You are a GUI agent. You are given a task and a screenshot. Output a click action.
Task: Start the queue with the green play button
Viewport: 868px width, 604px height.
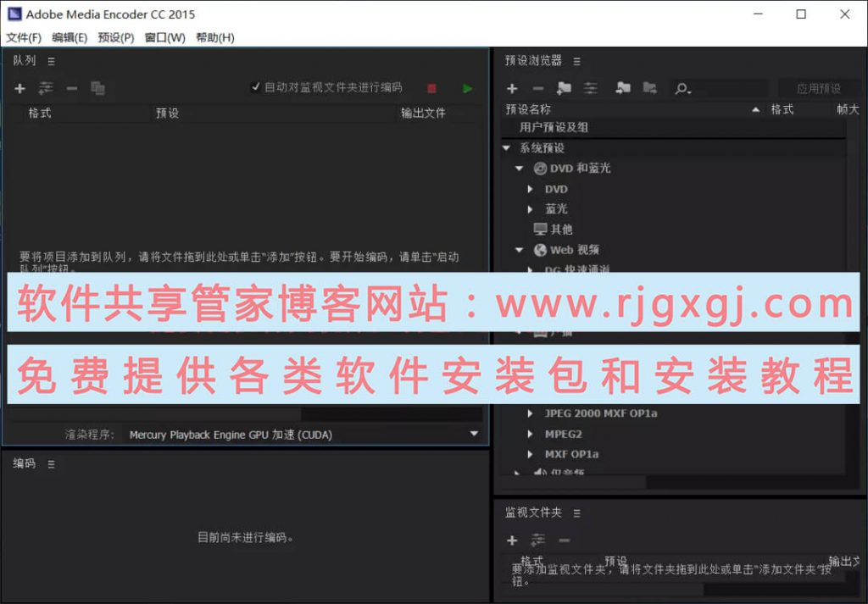pos(467,88)
